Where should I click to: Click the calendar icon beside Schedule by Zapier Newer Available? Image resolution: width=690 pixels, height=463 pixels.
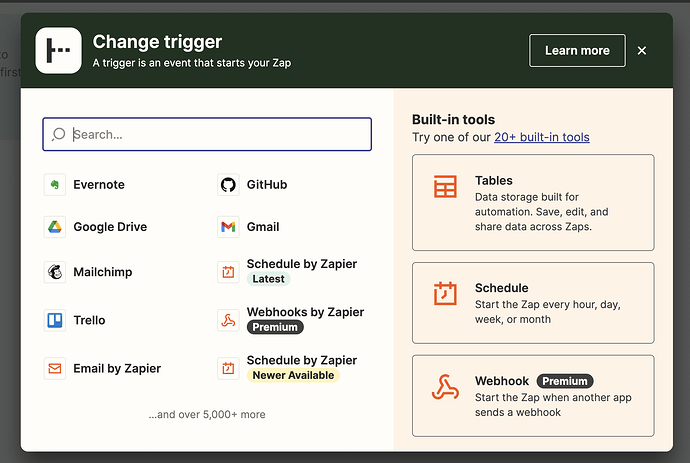coord(228,368)
